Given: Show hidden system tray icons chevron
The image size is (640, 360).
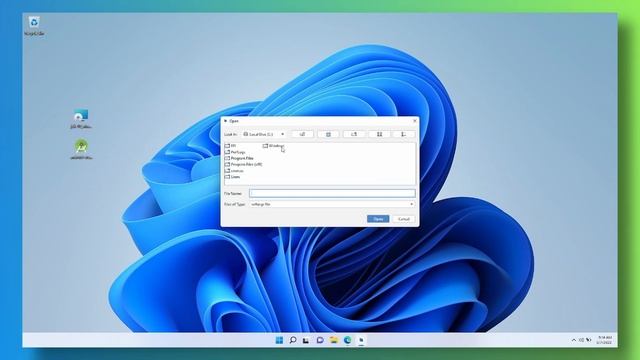Looking at the screenshot, I should click(x=574, y=340).
